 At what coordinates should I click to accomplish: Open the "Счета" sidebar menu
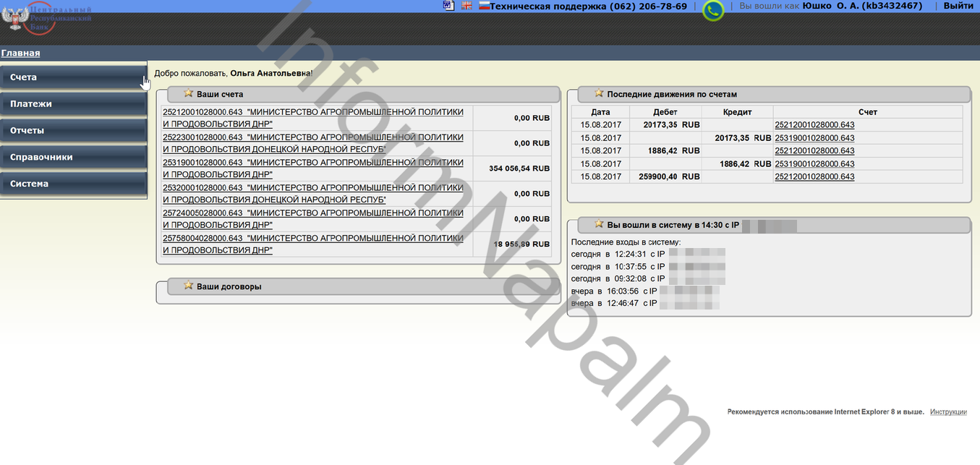tap(72, 77)
